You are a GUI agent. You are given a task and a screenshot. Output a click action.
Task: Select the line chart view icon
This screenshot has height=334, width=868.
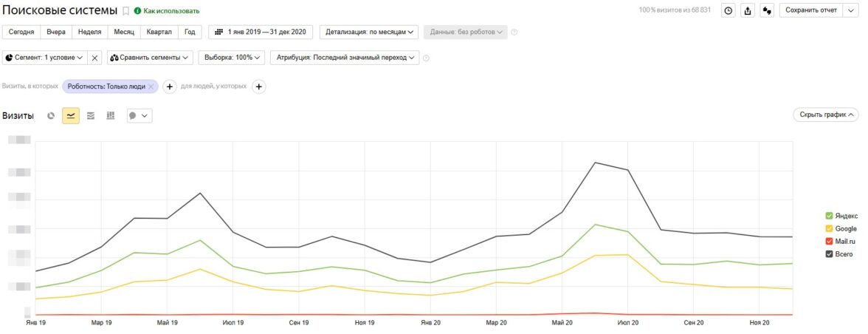pos(71,116)
